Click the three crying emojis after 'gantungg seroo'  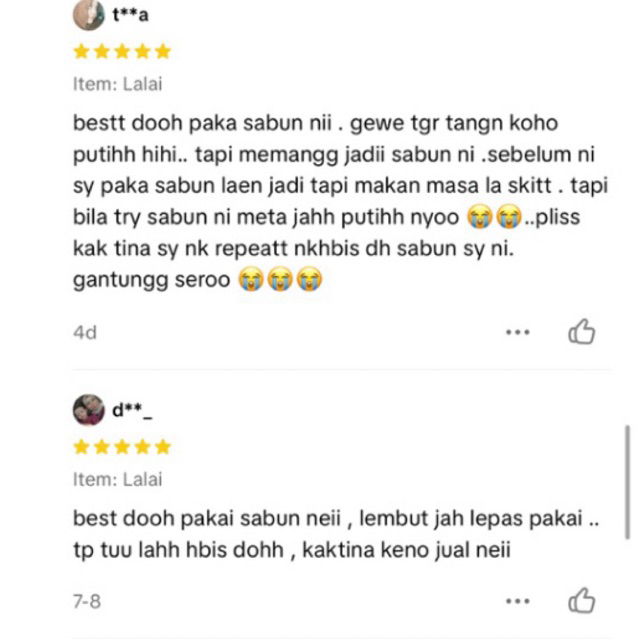point(280,280)
